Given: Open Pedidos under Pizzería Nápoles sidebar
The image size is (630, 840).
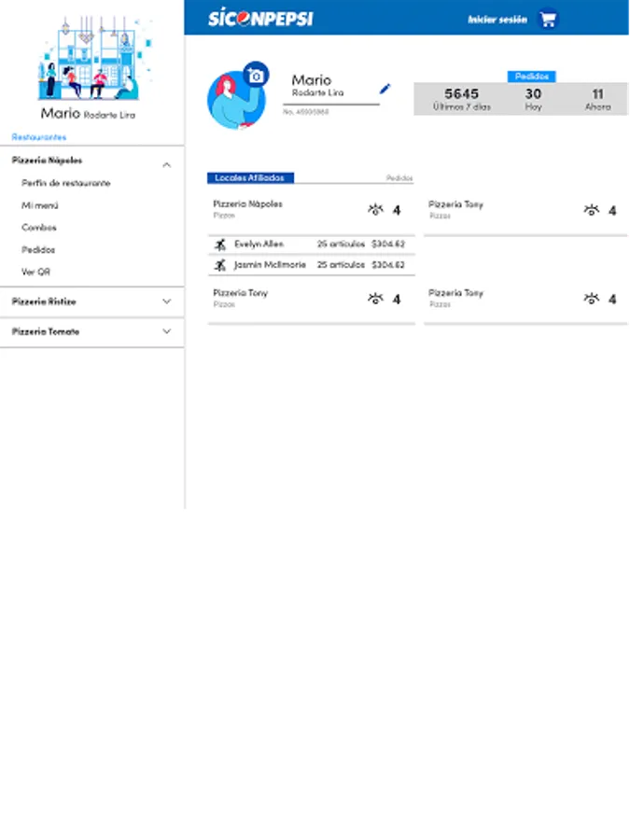Looking at the screenshot, I should [38, 249].
